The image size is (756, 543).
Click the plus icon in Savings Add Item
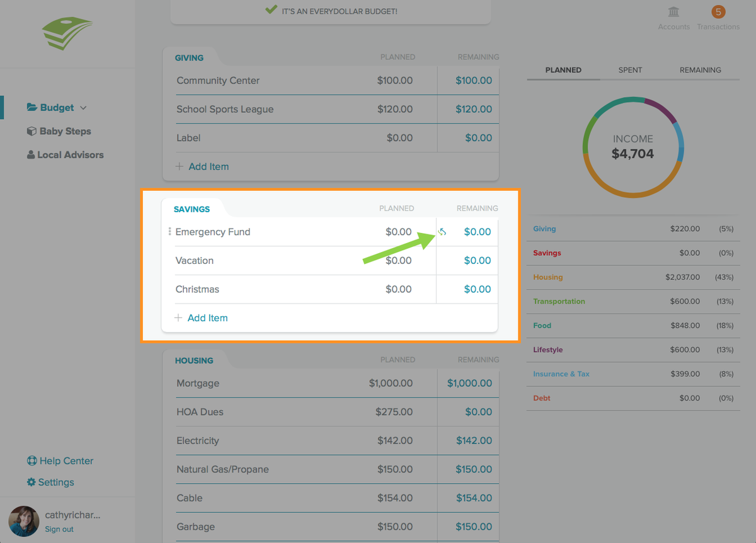pos(178,318)
